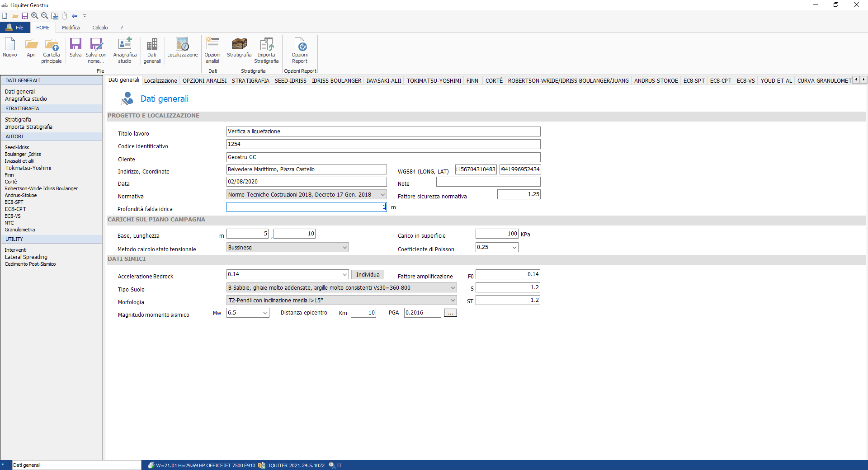Open the File menu
Viewport: 868px width, 470px height.
(x=15, y=28)
